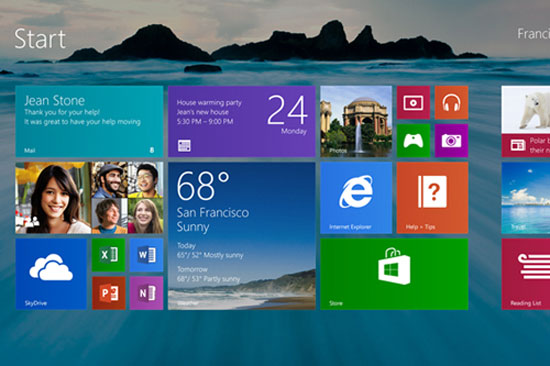Click the user account name at top right
Screen dimensions: 550x366
click(534, 34)
